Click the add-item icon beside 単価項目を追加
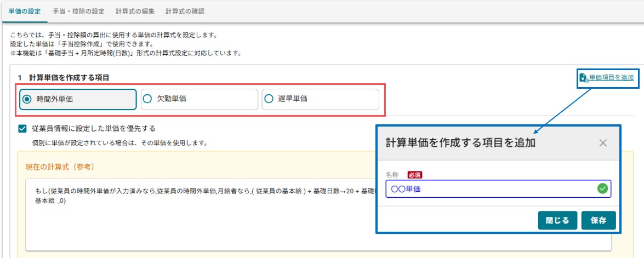This screenshot has width=644, height=258. click(x=584, y=78)
